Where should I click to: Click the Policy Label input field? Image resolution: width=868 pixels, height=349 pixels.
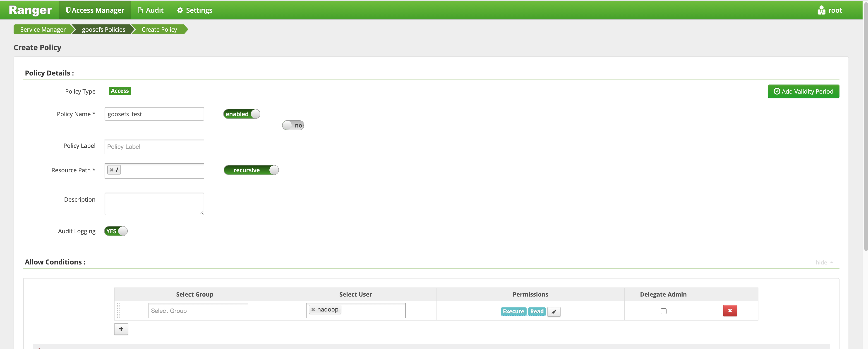[x=154, y=146]
